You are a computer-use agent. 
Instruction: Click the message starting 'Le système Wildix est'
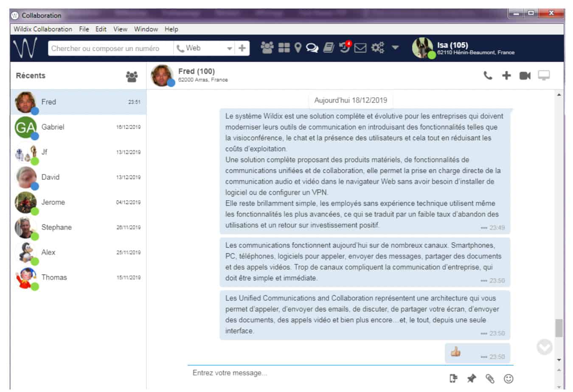point(365,171)
